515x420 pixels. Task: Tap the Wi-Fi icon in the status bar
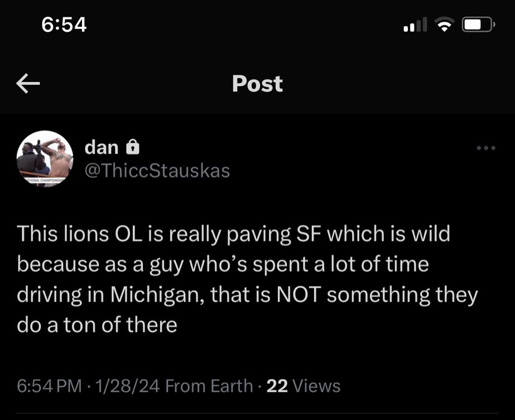445,25
